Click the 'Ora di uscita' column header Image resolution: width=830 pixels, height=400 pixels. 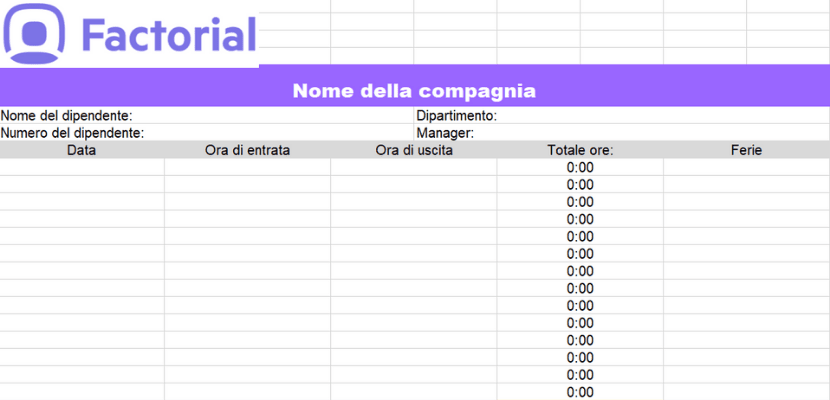coord(414,150)
